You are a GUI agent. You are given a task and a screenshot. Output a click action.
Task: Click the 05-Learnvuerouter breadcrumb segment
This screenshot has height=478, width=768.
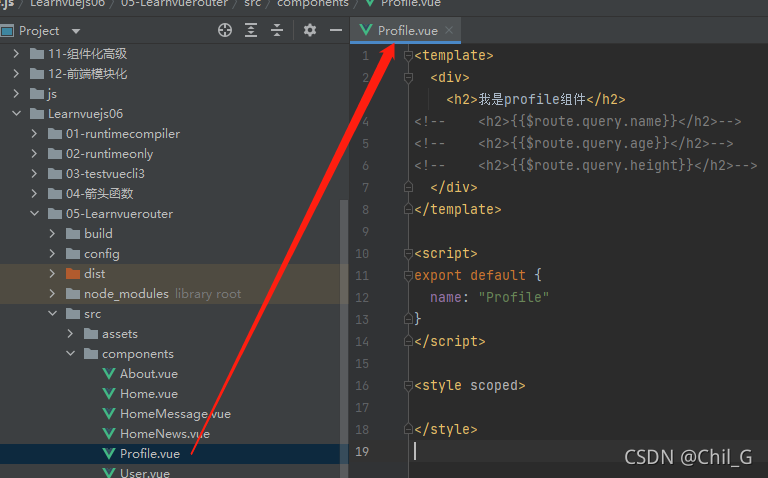(x=174, y=3)
